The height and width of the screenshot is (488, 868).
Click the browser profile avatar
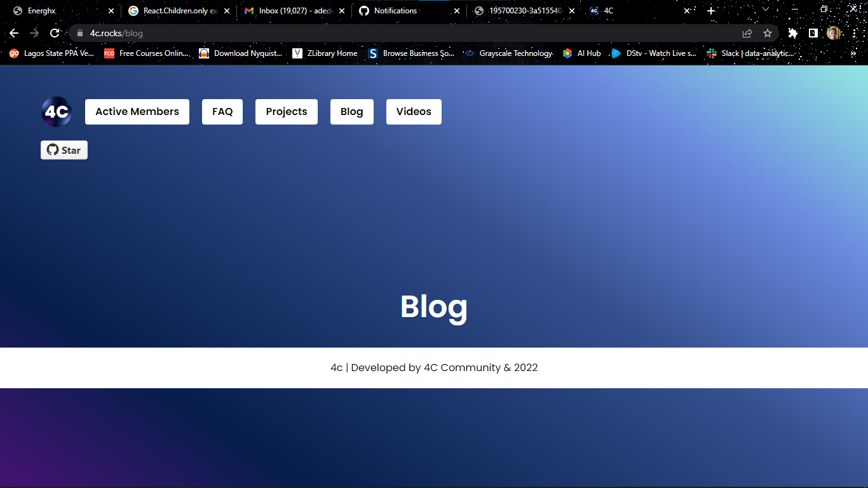(x=833, y=32)
